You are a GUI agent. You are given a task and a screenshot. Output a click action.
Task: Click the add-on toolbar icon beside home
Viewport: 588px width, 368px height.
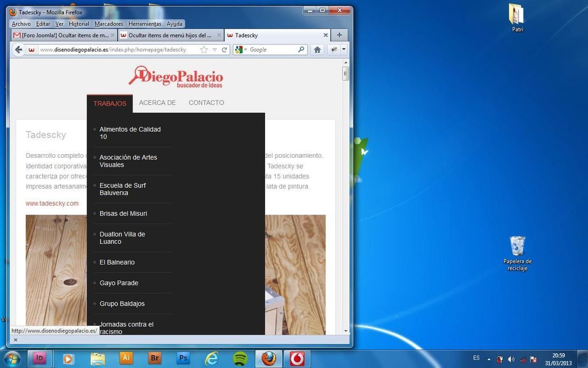coord(334,50)
